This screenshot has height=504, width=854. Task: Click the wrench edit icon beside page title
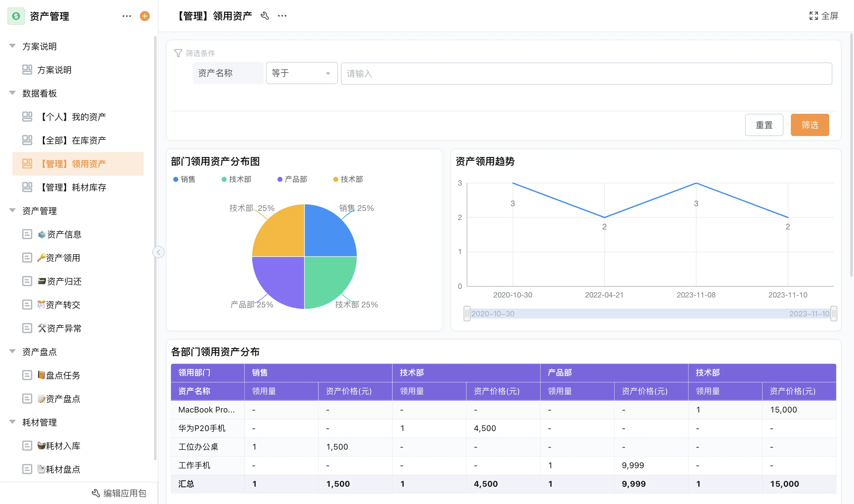click(265, 16)
